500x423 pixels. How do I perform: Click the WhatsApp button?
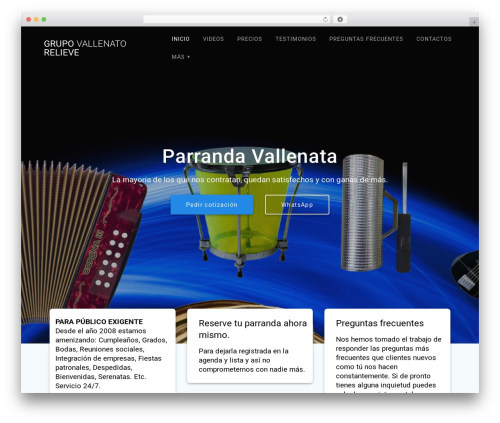pos(297,205)
